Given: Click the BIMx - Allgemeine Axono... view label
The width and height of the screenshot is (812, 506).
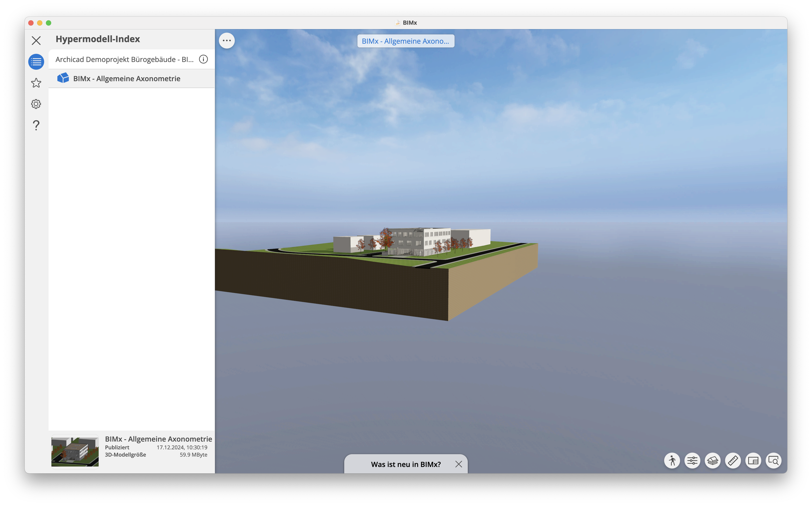Looking at the screenshot, I should point(406,41).
